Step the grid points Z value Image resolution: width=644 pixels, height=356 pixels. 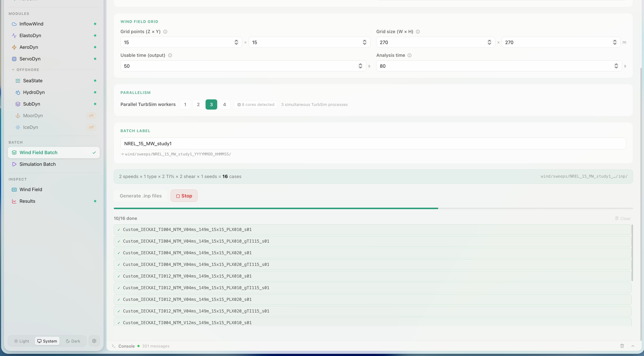236,42
